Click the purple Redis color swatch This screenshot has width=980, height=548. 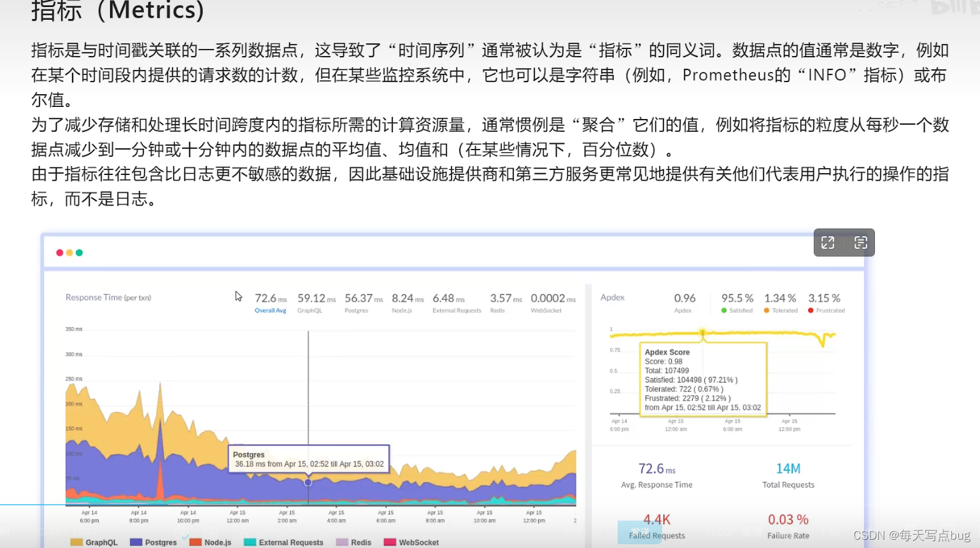(341, 542)
